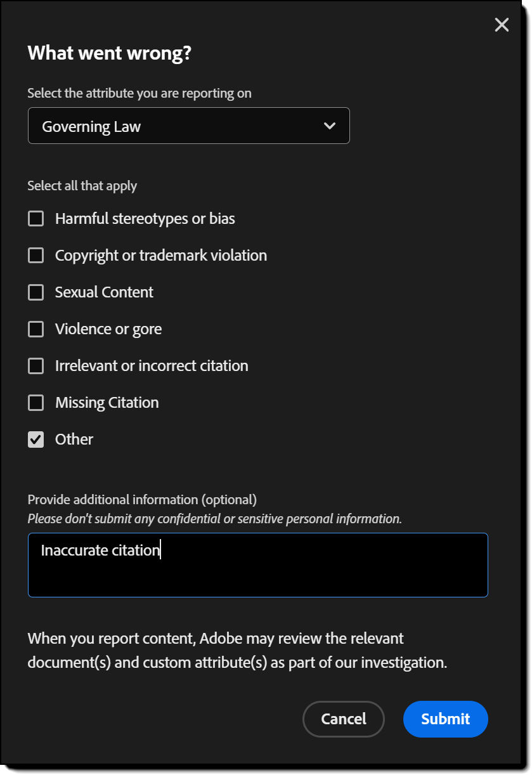Mark Irrelevant or incorrect citation checkbox
The image size is (532, 775).
(36, 366)
